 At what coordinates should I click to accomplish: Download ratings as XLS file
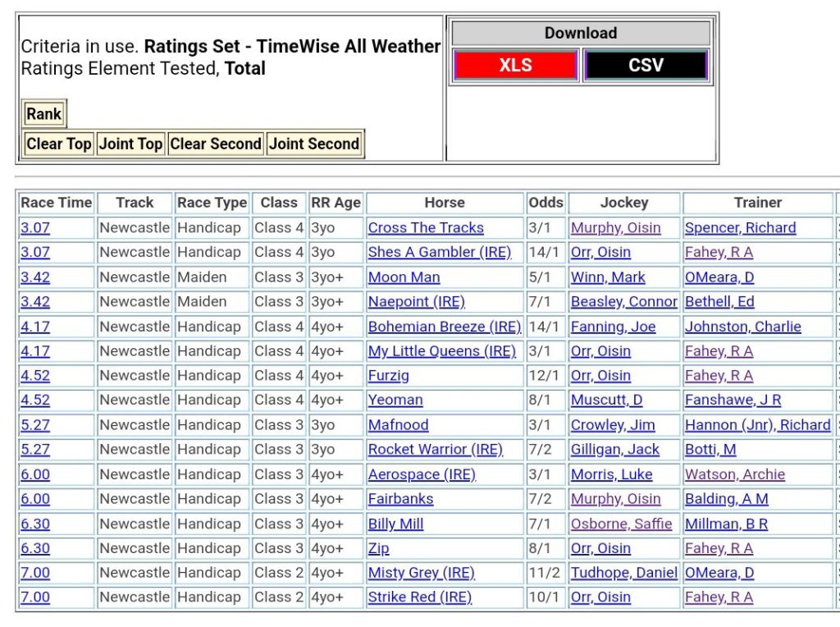coord(515,66)
